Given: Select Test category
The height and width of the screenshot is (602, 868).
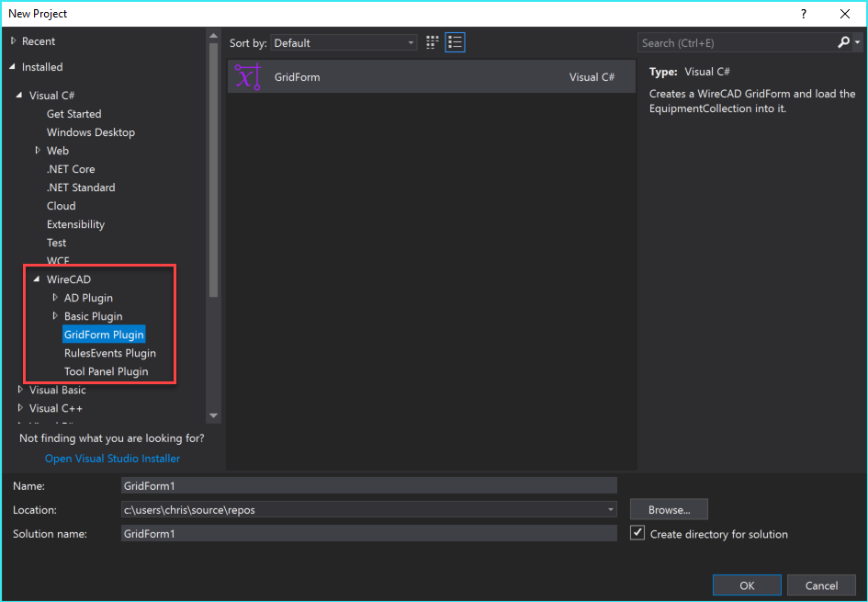Looking at the screenshot, I should coord(56,243).
